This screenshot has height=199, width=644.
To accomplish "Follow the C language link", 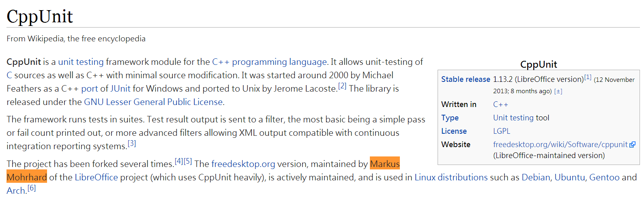I will 9,75.
